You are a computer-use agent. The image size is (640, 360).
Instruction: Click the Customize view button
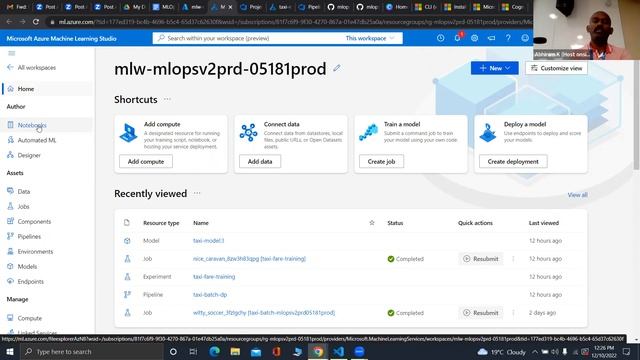click(x=556, y=68)
